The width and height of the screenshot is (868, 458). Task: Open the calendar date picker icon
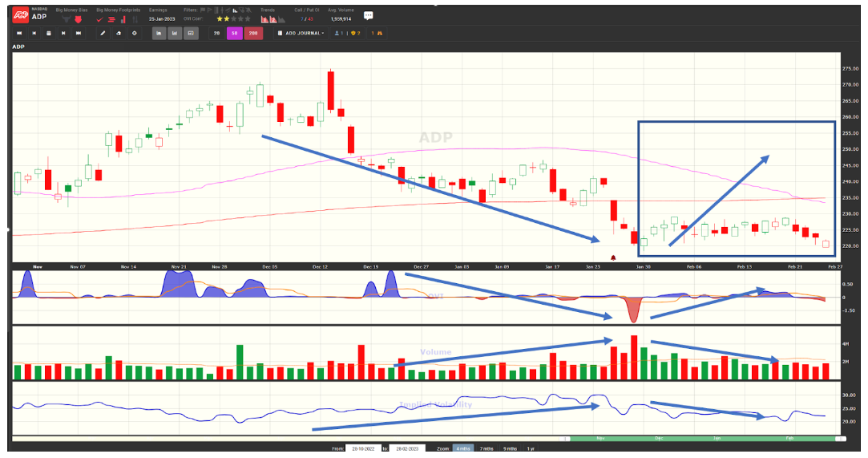49,33
